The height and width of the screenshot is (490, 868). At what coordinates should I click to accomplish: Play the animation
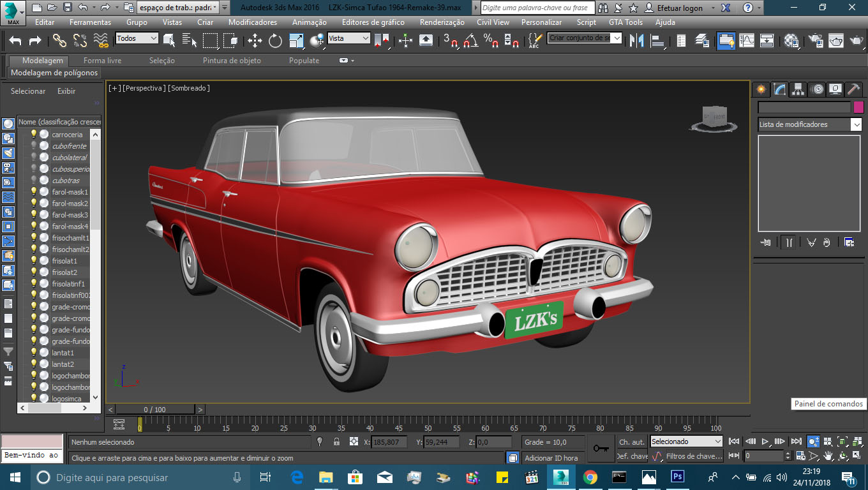pyautogui.click(x=765, y=442)
